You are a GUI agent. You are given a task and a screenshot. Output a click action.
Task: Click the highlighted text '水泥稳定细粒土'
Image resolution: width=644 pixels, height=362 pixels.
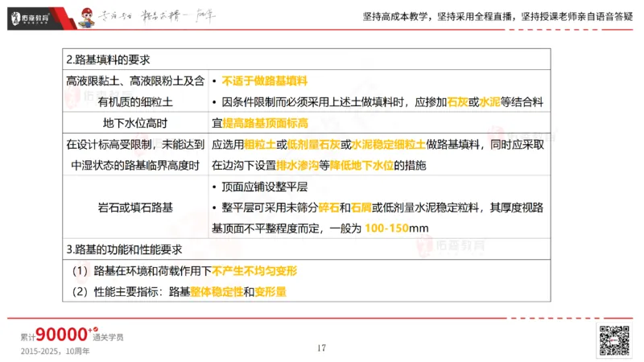(x=389, y=145)
